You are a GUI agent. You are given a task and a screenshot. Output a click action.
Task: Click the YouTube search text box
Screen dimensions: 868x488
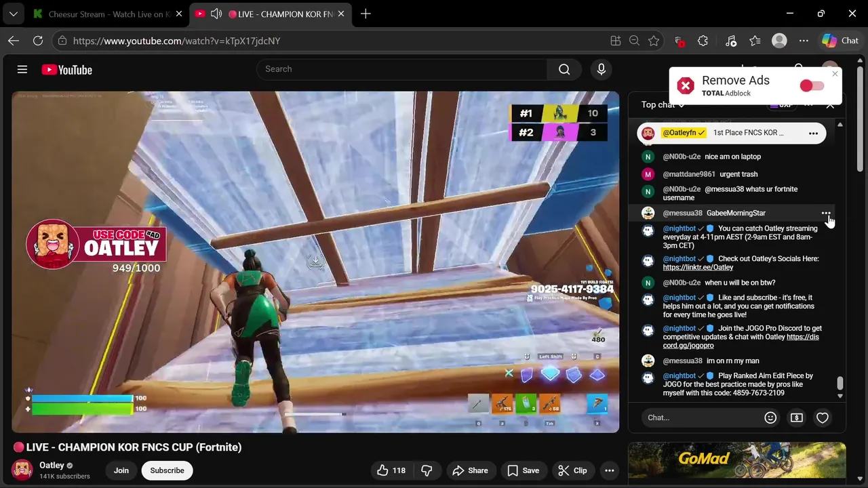coord(401,69)
